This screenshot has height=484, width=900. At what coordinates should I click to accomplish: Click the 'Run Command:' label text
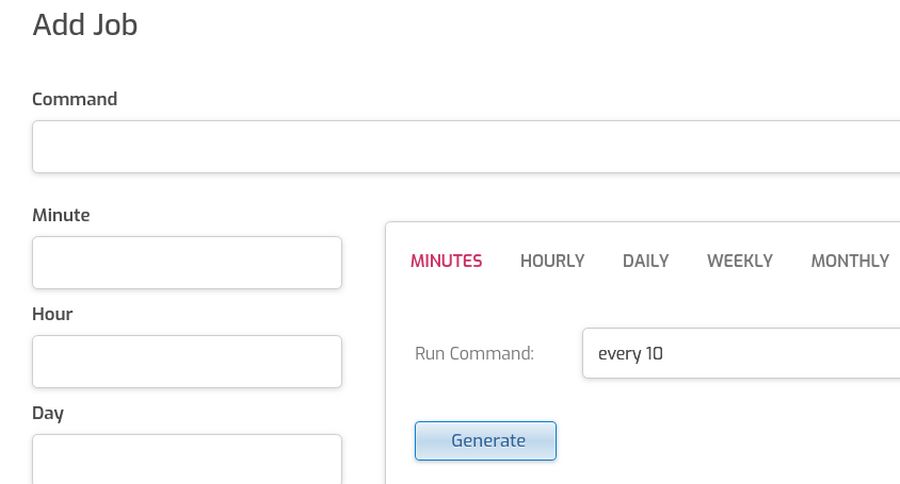point(474,353)
